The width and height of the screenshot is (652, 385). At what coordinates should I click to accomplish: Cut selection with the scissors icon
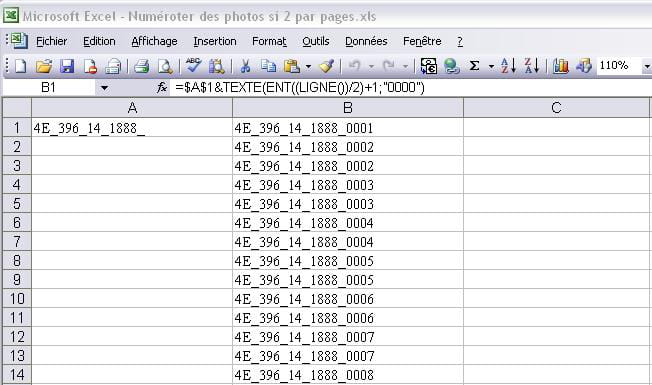click(x=245, y=66)
